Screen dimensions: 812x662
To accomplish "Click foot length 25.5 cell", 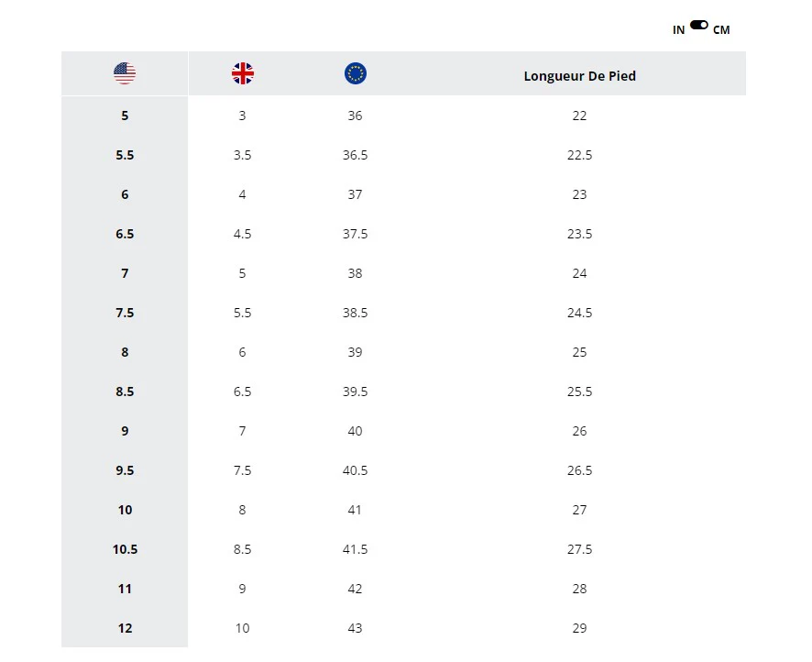I will pos(579,392).
